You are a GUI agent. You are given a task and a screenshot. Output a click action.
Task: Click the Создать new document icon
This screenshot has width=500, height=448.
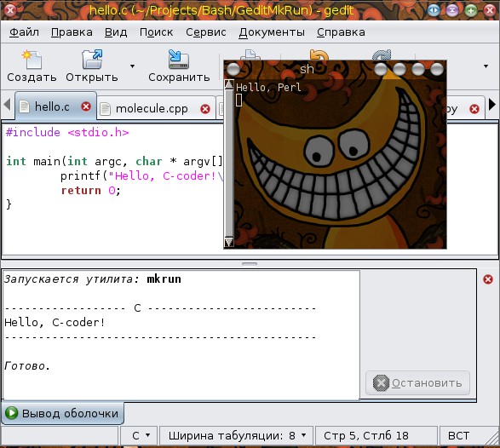[x=32, y=60]
